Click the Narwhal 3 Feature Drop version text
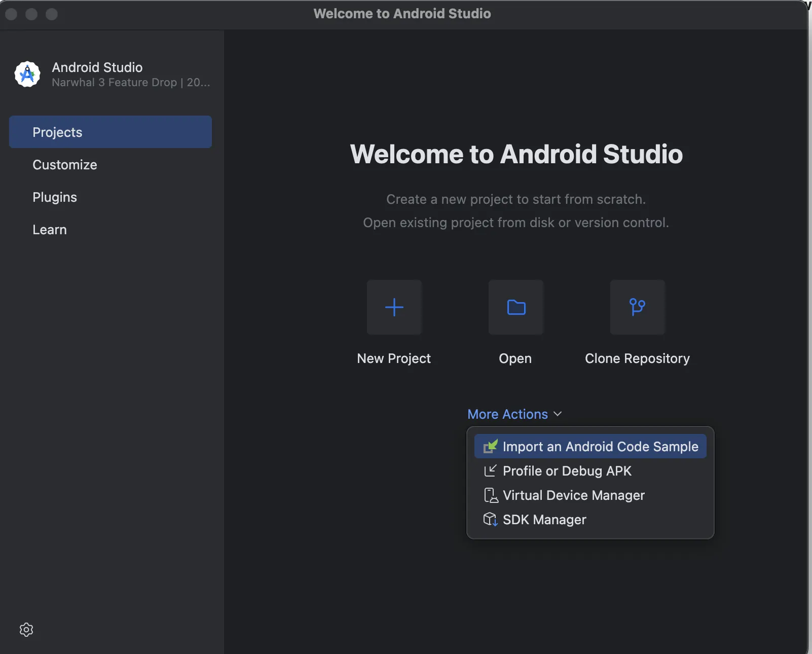Viewport: 812px width, 654px height. click(x=131, y=82)
